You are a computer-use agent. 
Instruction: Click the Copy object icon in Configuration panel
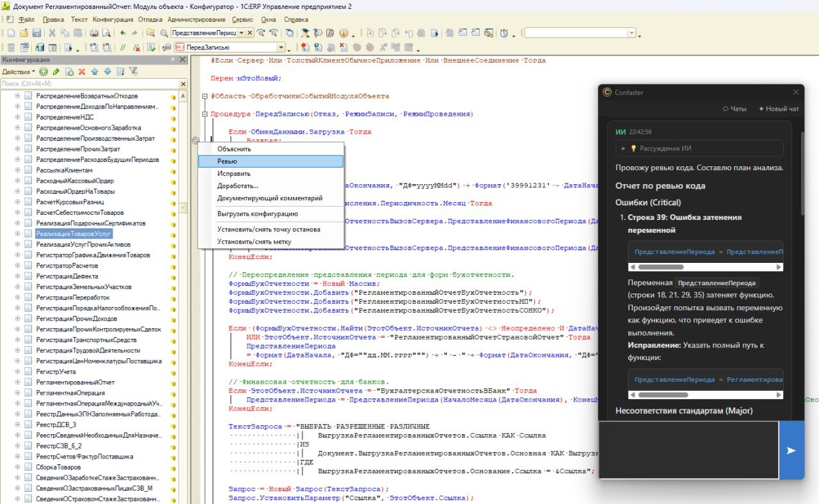[x=69, y=72]
